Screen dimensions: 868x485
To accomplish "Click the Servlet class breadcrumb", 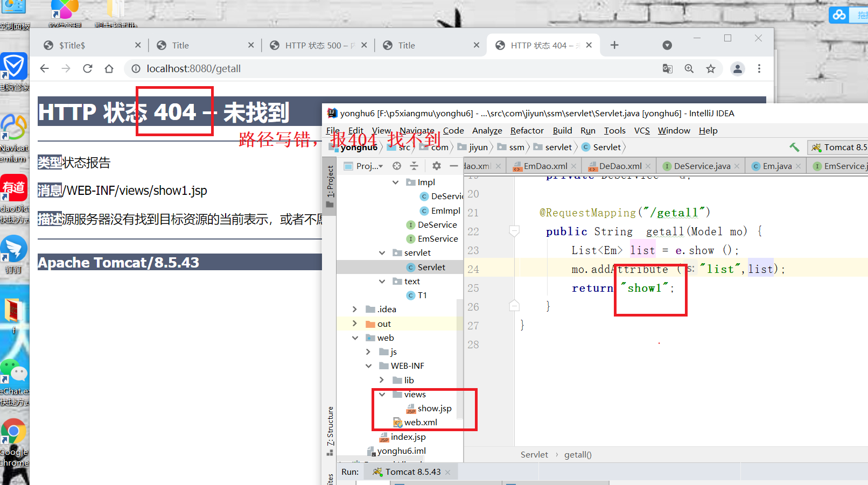I will [x=601, y=147].
